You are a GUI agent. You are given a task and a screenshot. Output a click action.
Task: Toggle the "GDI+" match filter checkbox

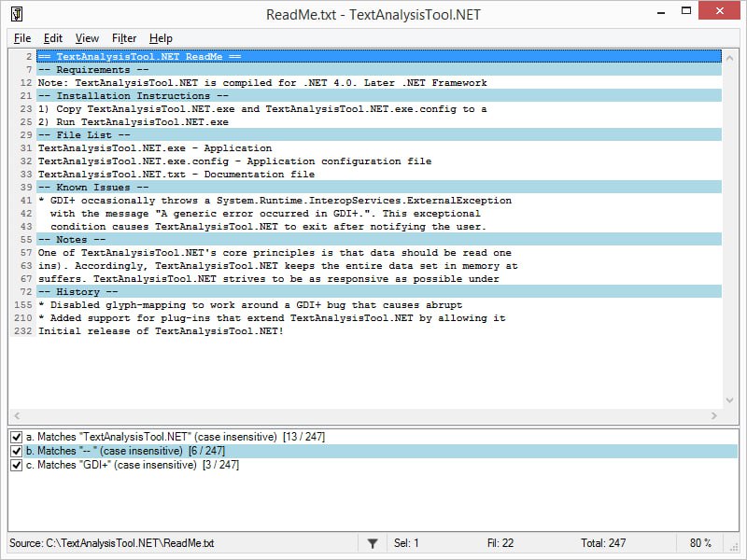(16, 465)
